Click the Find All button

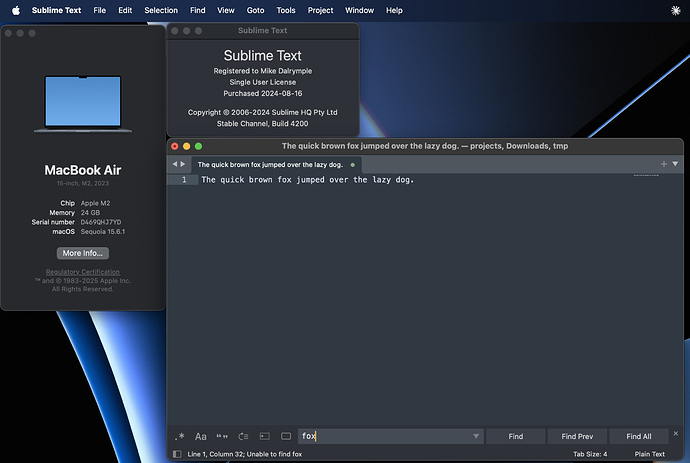(639, 436)
